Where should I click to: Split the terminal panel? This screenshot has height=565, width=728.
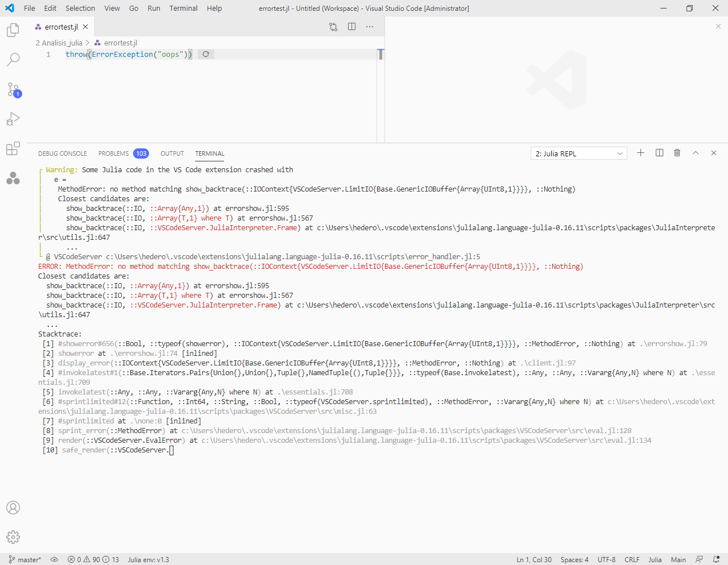[x=659, y=153]
